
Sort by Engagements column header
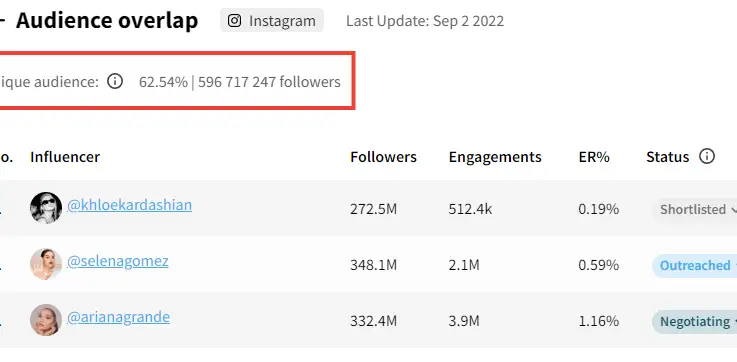pos(495,157)
